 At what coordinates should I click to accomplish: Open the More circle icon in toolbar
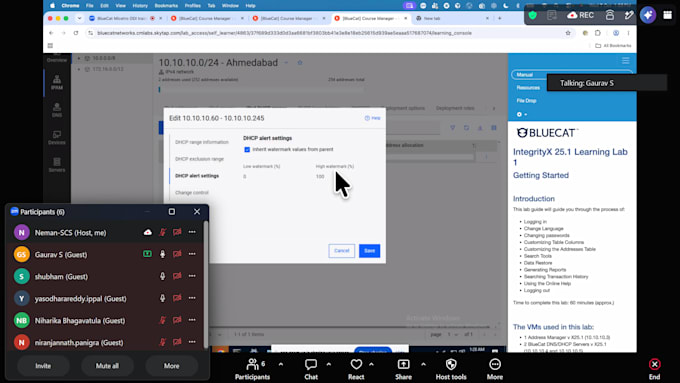495,364
